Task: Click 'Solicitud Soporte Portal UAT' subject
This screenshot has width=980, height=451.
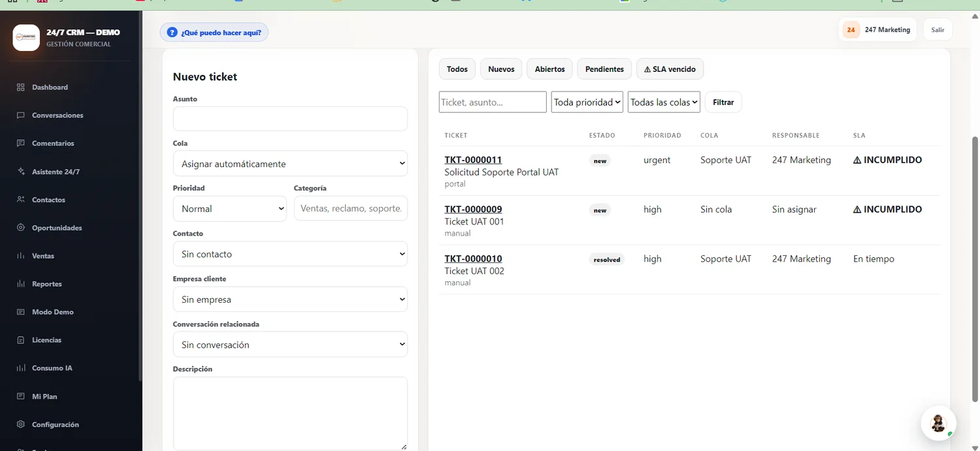Action: coord(502,172)
